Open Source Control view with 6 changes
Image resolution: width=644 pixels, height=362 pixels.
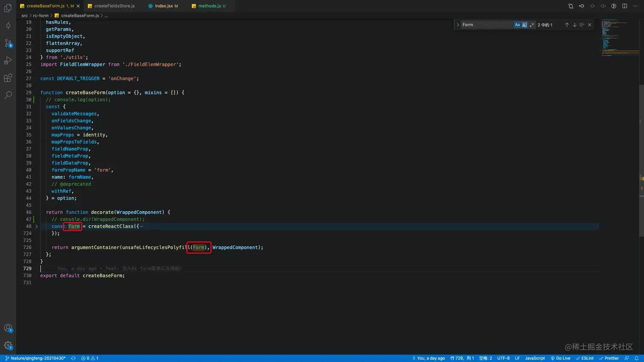[x=8, y=43]
